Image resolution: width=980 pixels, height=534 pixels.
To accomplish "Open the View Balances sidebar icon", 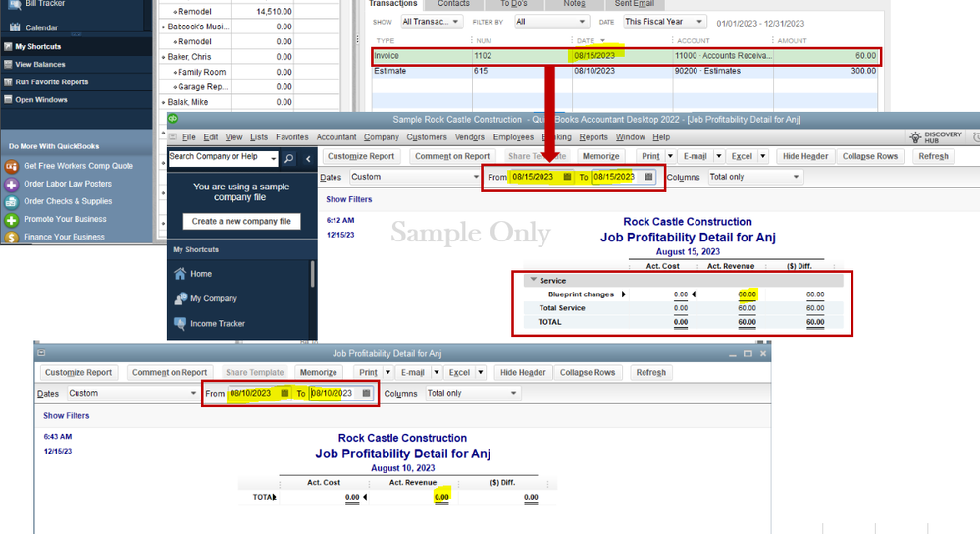I will click(x=8, y=64).
